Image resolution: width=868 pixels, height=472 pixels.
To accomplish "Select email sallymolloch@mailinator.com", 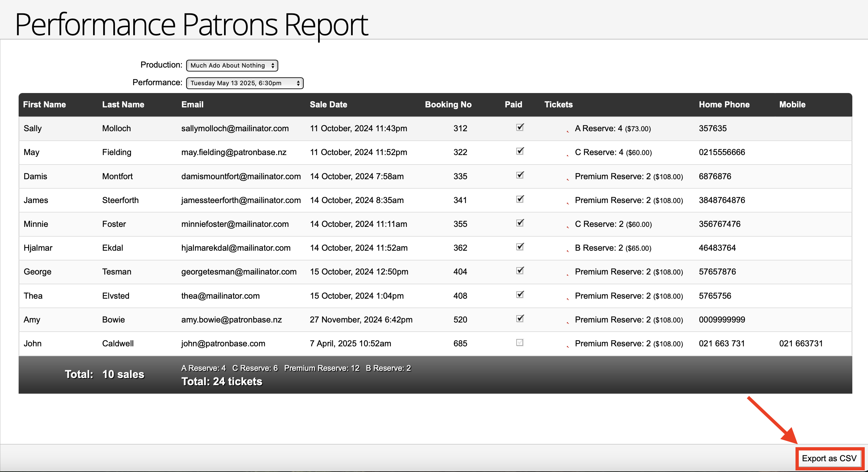I will (235, 128).
